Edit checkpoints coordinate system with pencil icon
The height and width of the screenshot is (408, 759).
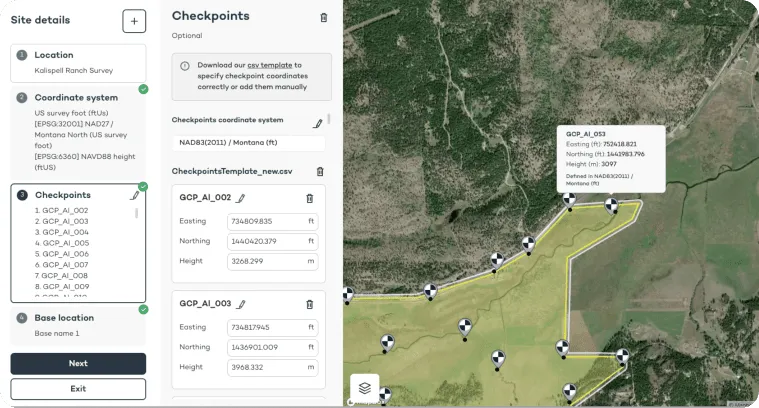[318, 123]
